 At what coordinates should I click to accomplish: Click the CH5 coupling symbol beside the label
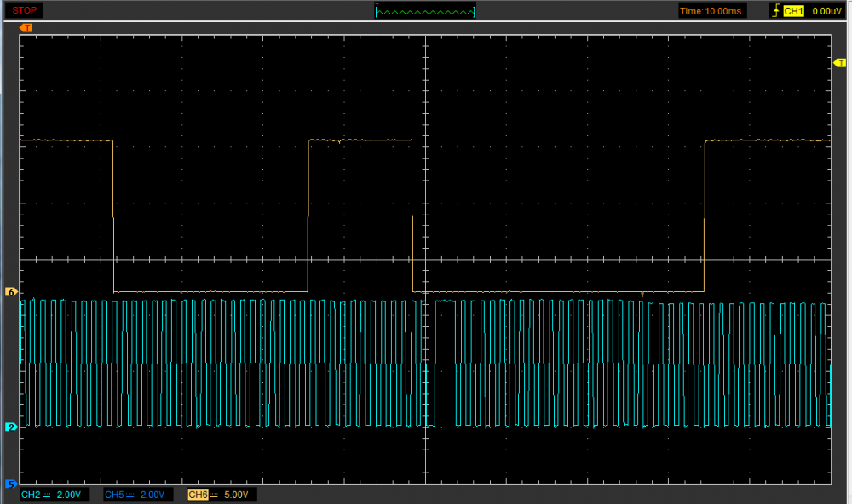pyautogui.click(x=130, y=495)
